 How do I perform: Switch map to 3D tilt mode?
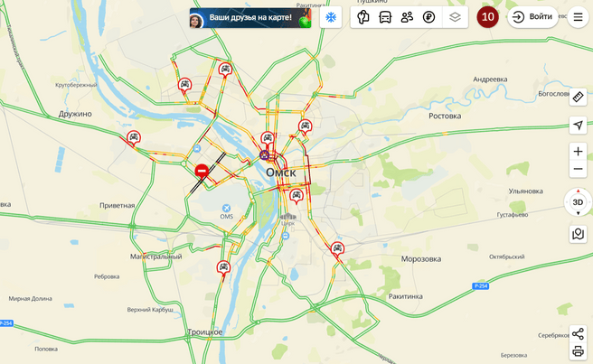[578, 202]
